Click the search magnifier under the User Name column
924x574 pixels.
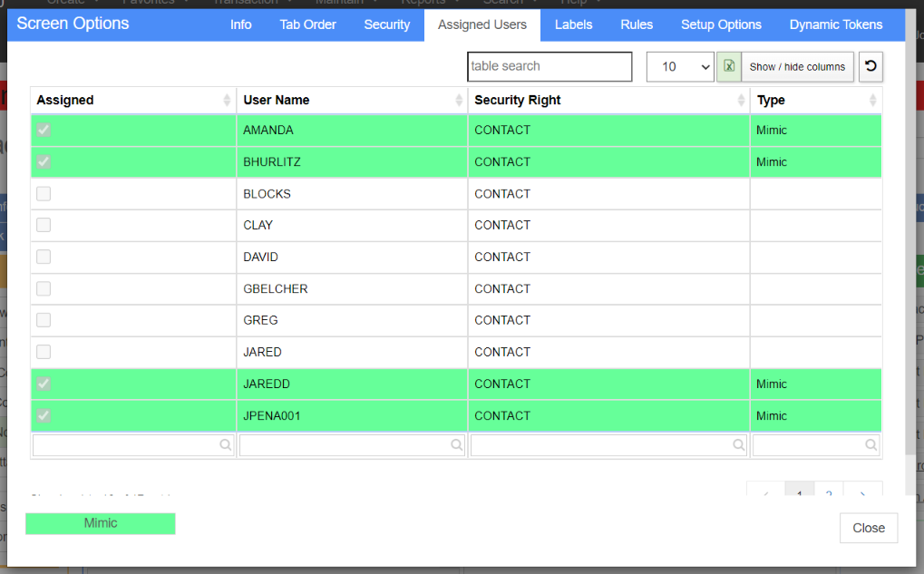pyautogui.click(x=457, y=445)
